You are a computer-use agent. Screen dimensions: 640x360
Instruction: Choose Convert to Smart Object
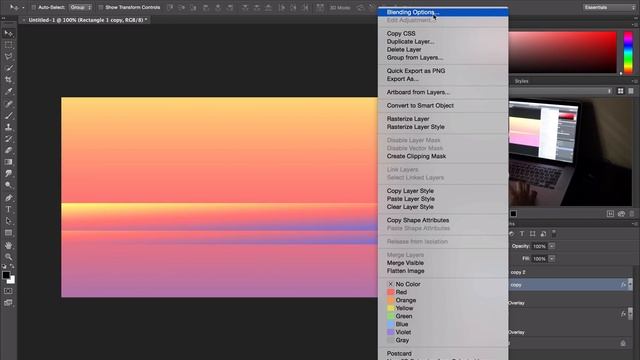tap(443, 105)
